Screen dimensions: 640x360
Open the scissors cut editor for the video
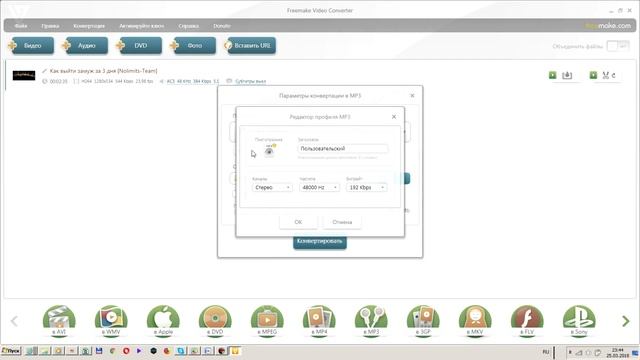(x=606, y=75)
